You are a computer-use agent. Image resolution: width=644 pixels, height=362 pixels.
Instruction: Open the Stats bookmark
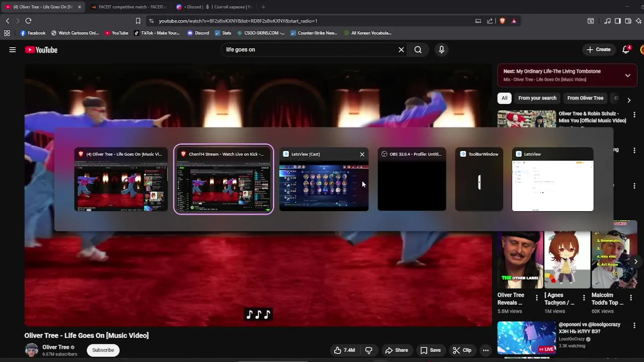point(223,33)
